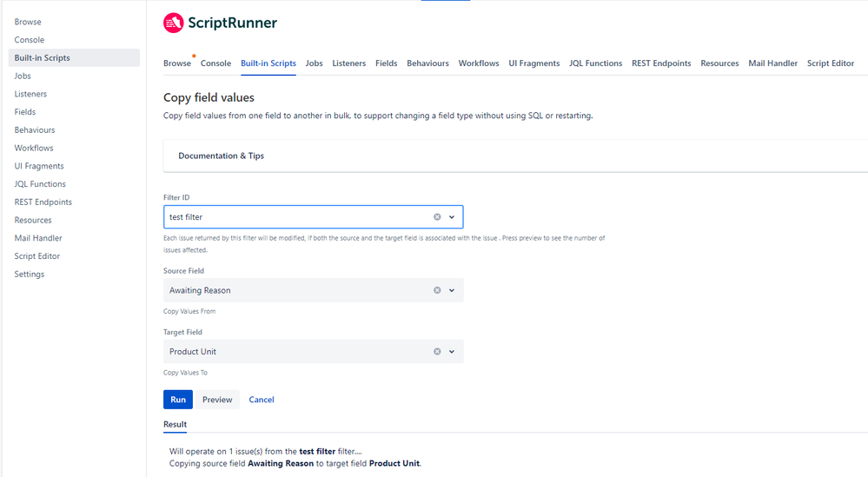Switch to the Mail Handler top tab
Screen dimensions: 868x477
click(772, 63)
